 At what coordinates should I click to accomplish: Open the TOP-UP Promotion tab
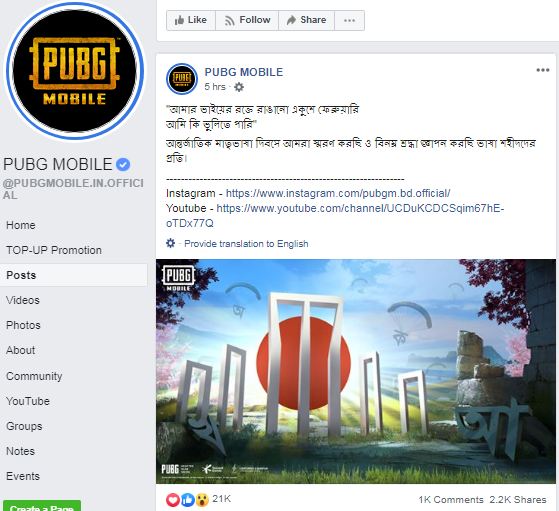tap(54, 250)
